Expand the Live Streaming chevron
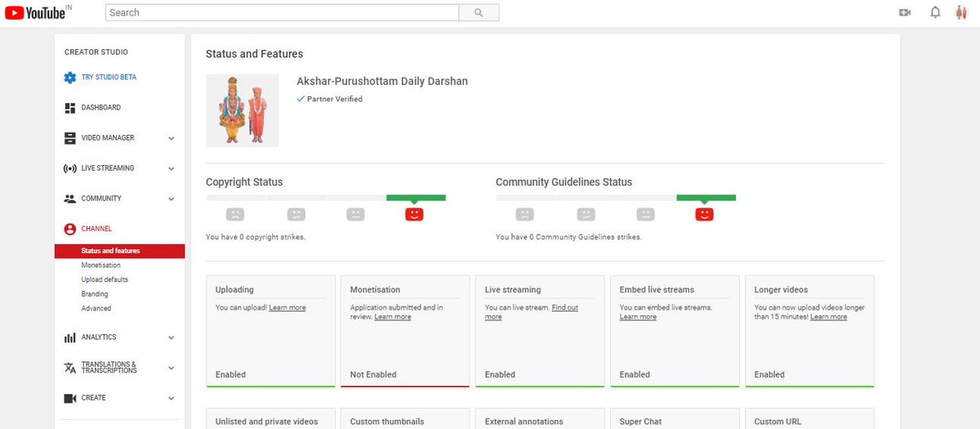 (171, 168)
